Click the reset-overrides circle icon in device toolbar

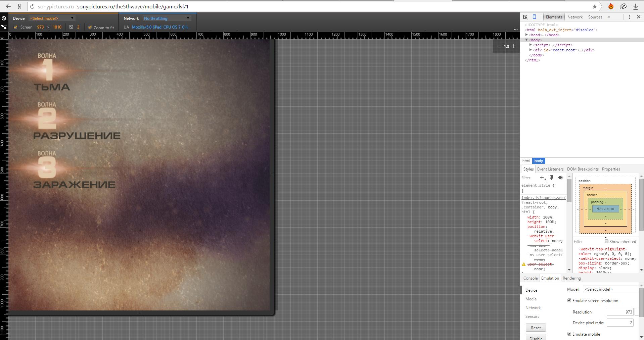[x=4, y=18]
